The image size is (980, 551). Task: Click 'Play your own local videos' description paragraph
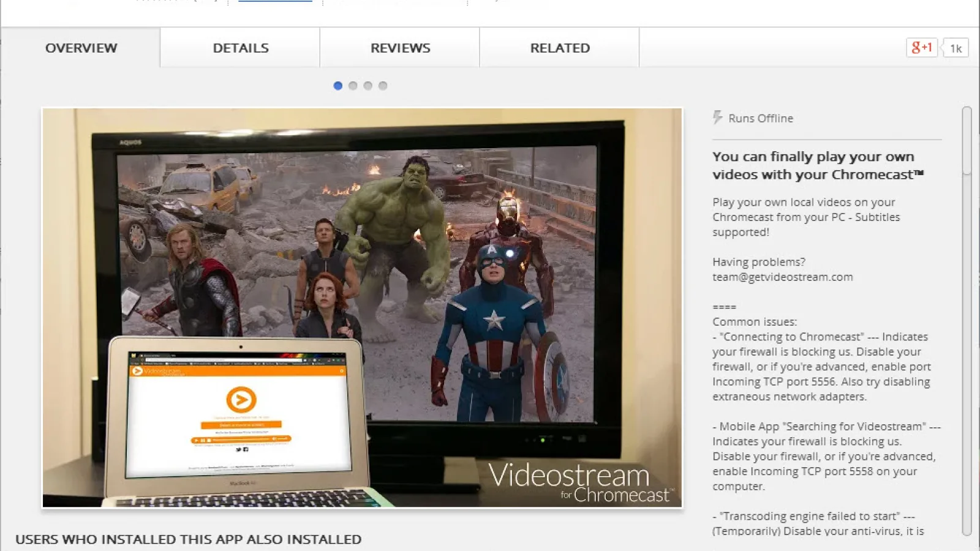click(x=806, y=217)
